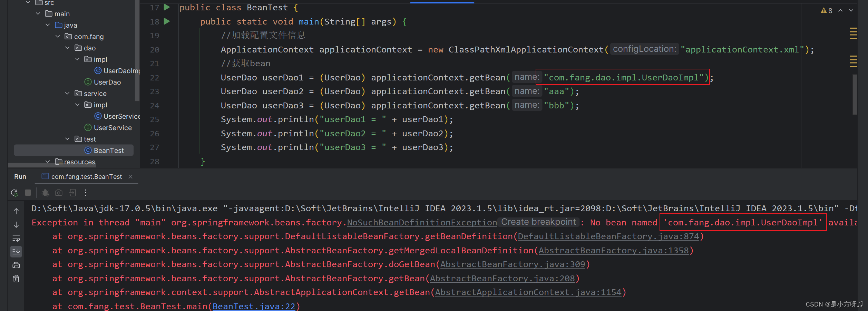Open BeanTest.java:22 stack trace link

pos(254,307)
